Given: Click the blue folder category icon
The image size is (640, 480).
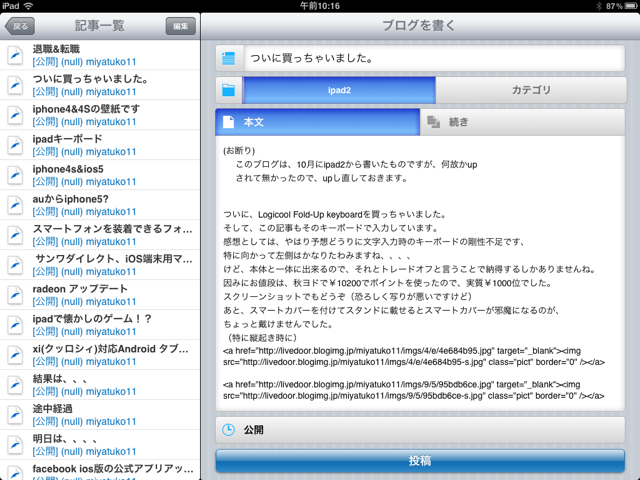Looking at the screenshot, I should pyautogui.click(x=229, y=90).
